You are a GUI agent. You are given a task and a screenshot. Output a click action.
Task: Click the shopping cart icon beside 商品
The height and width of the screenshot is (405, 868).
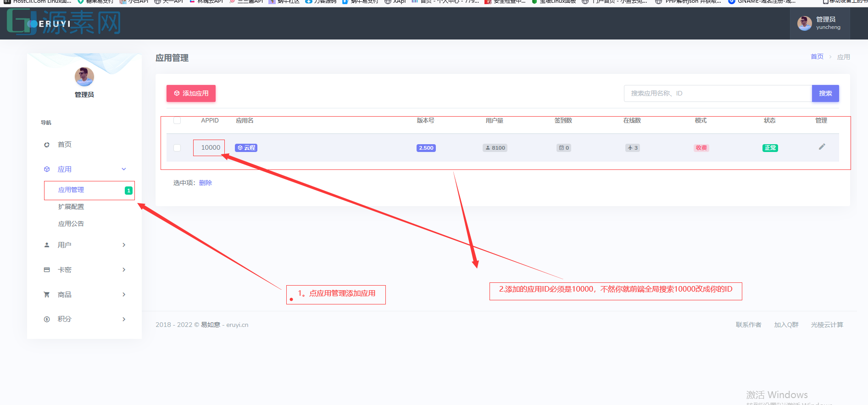[47, 295]
